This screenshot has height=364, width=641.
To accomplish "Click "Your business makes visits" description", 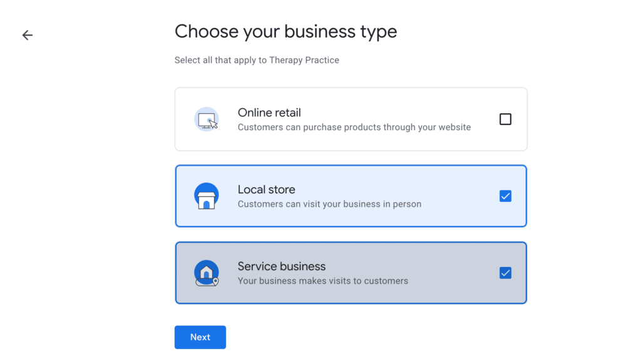I will [x=322, y=281].
